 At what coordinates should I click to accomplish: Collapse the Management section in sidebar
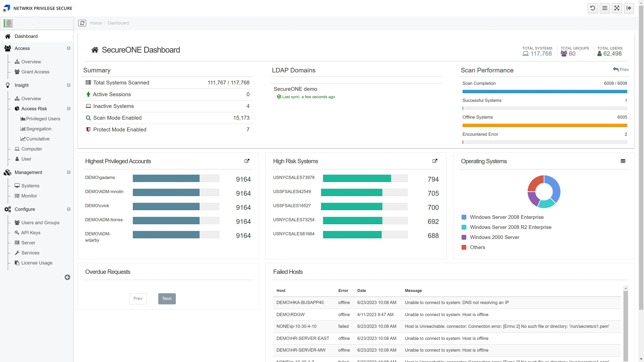[68, 172]
